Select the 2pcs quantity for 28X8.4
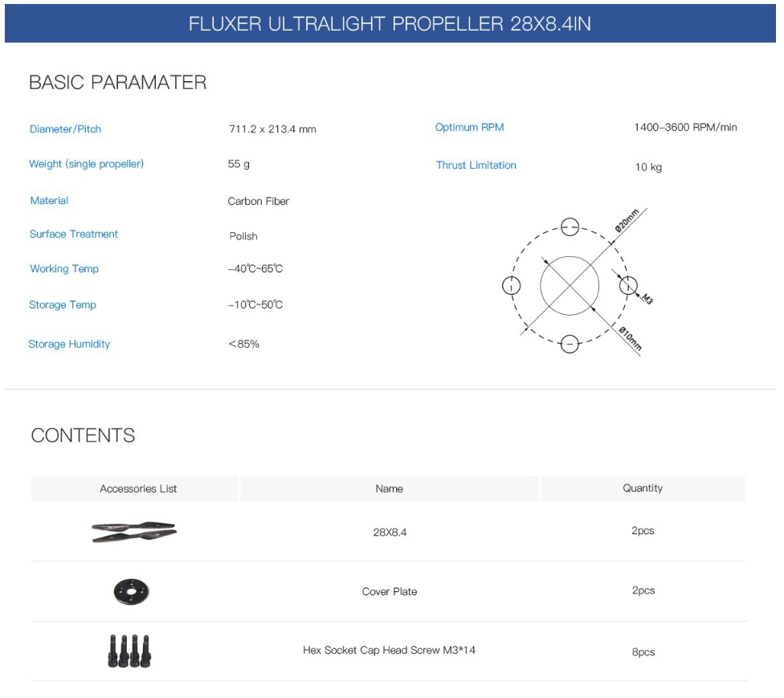 click(x=643, y=530)
